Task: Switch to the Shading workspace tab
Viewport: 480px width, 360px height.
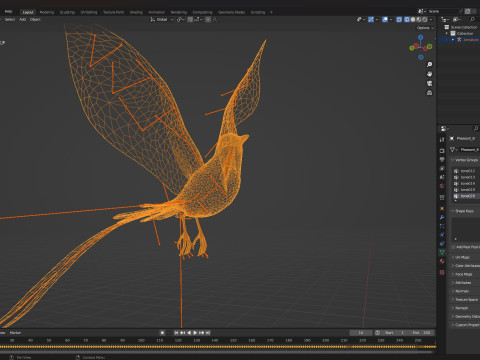Action: click(136, 12)
